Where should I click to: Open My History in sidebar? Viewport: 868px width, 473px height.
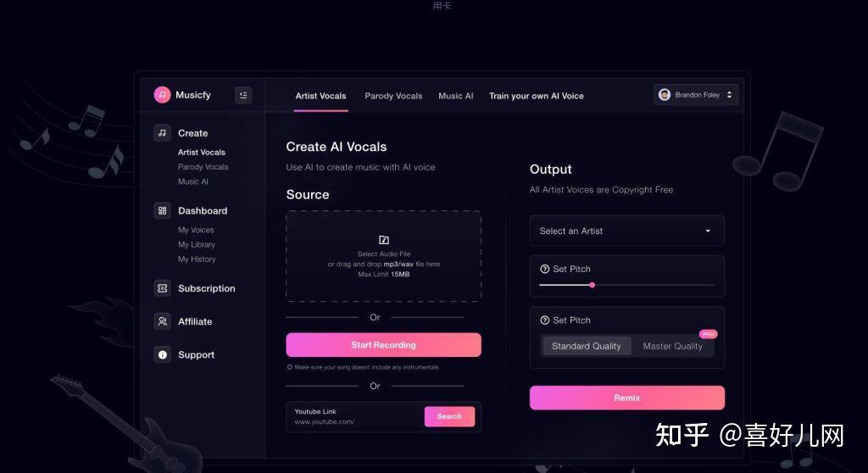[x=197, y=259]
